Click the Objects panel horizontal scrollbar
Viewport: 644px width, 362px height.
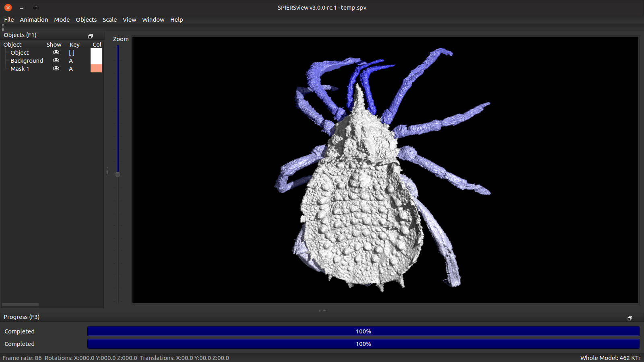click(20, 304)
